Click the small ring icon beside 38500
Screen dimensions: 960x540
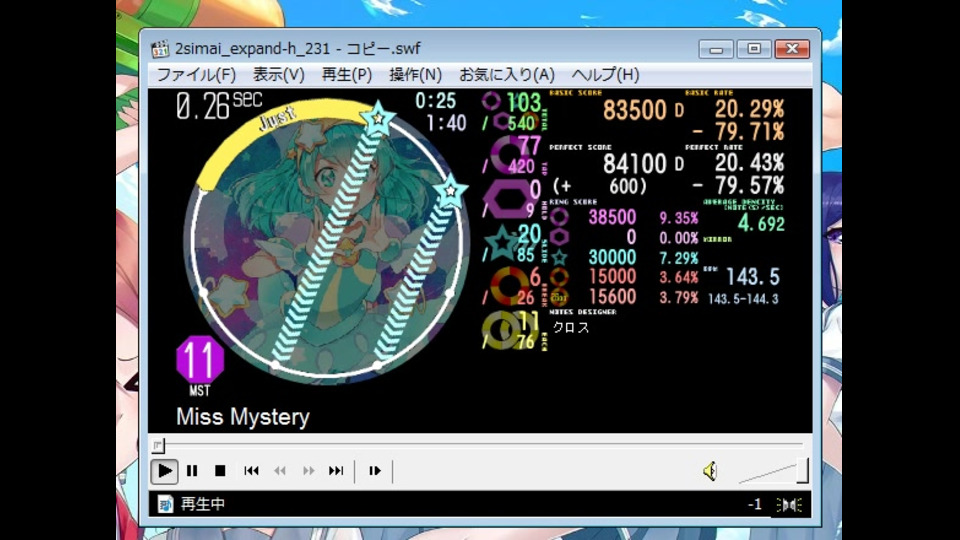[558, 217]
